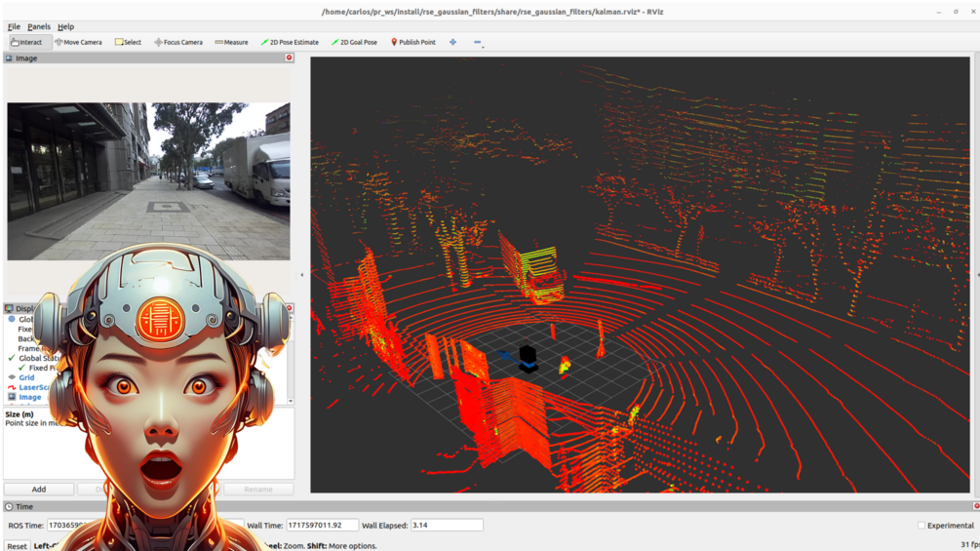Choose the Select tool

pos(128,42)
